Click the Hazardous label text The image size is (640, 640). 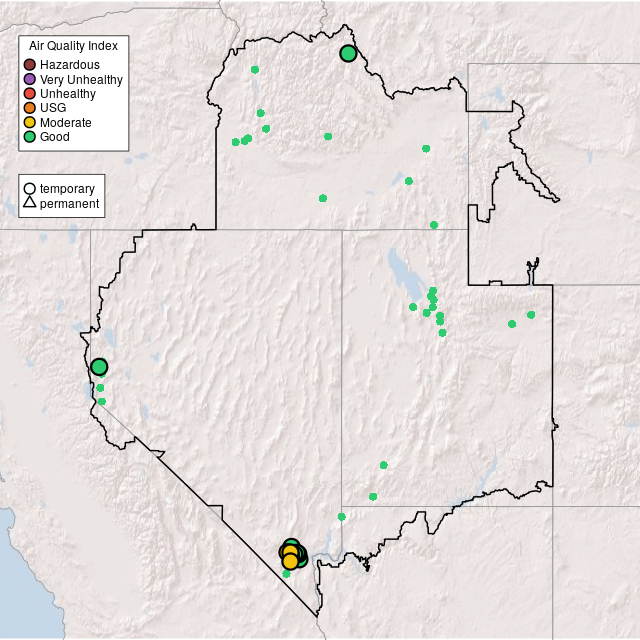coord(69,65)
